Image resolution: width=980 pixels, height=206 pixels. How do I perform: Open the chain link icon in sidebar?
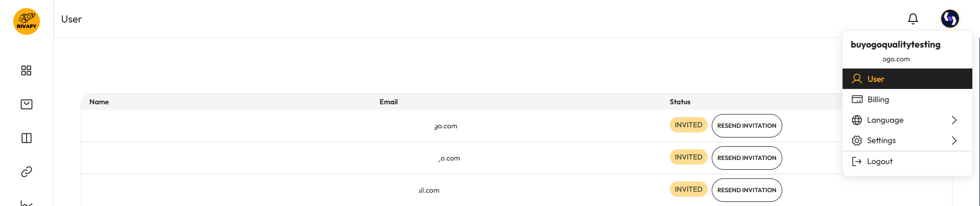[27, 172]
